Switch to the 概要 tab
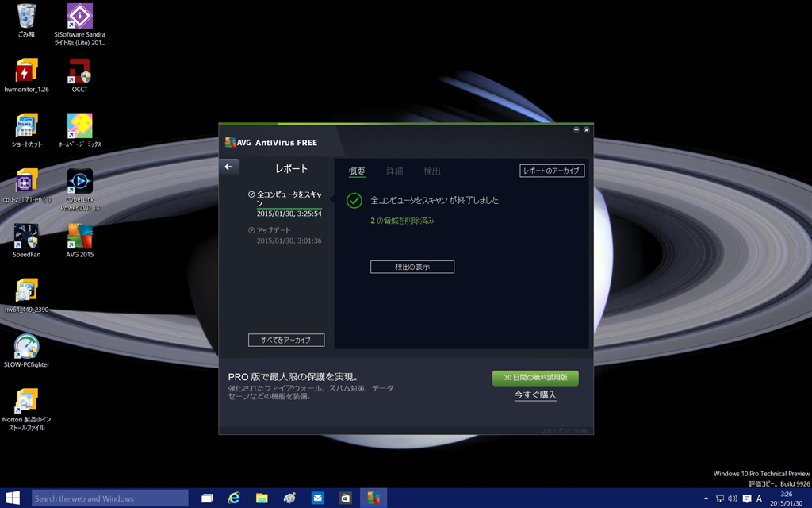 [x=357, y=171]
